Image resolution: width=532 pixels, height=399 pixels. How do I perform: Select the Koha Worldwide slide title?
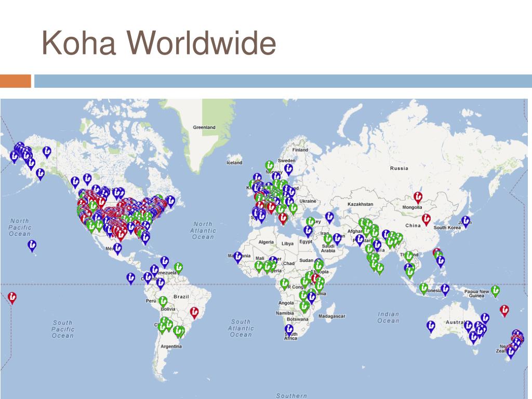[x=159, y=43]
